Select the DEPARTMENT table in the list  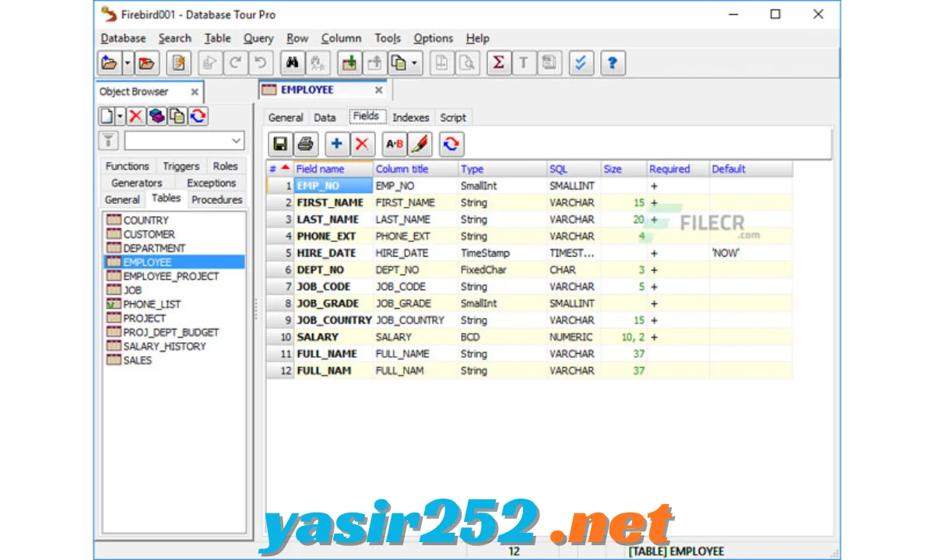click(x=154, y=248)
